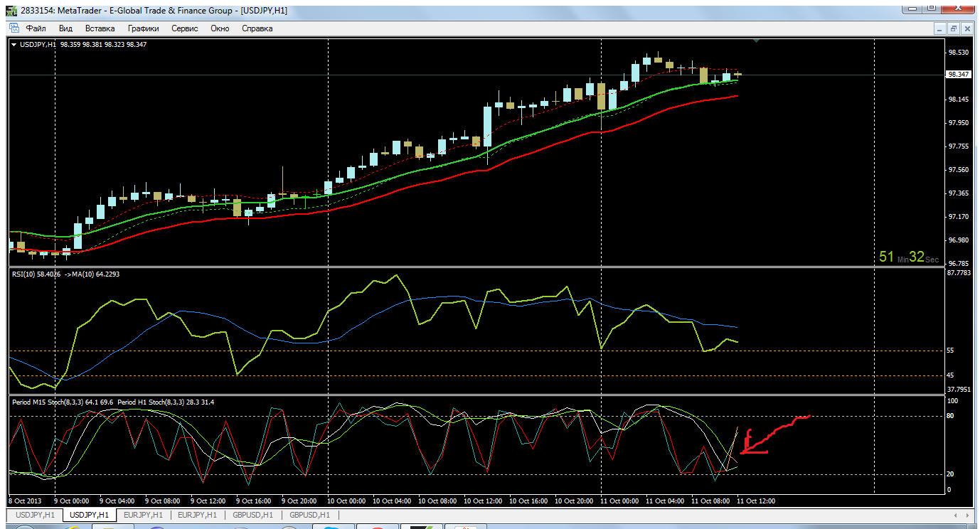The height and width of the screenshot is (529, 980).
Task: Click RSI level 45 on the scale
Action: (x=951, y=375)
